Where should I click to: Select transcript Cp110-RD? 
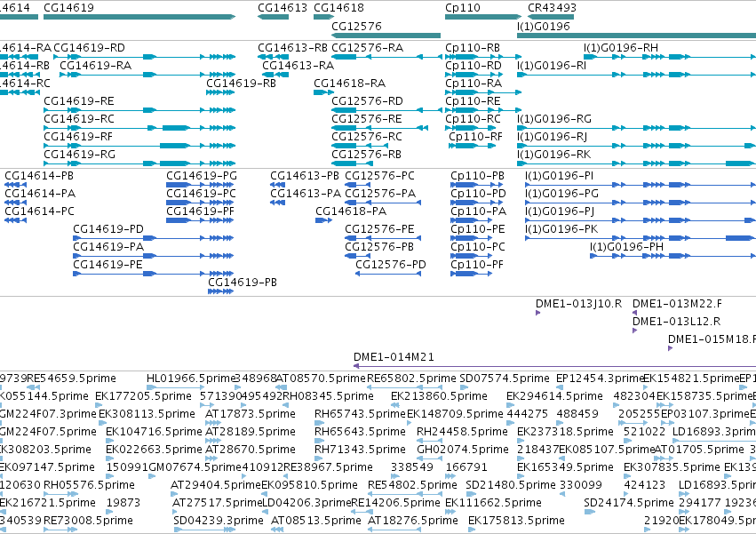tap(474, 75)
